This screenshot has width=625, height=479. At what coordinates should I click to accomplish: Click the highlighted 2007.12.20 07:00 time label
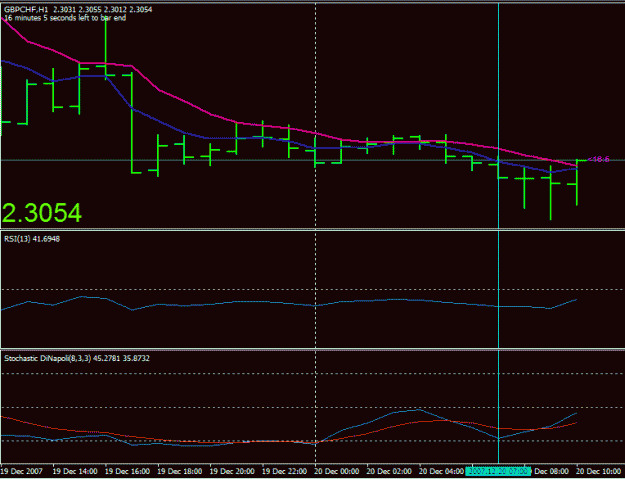[498, 471]
